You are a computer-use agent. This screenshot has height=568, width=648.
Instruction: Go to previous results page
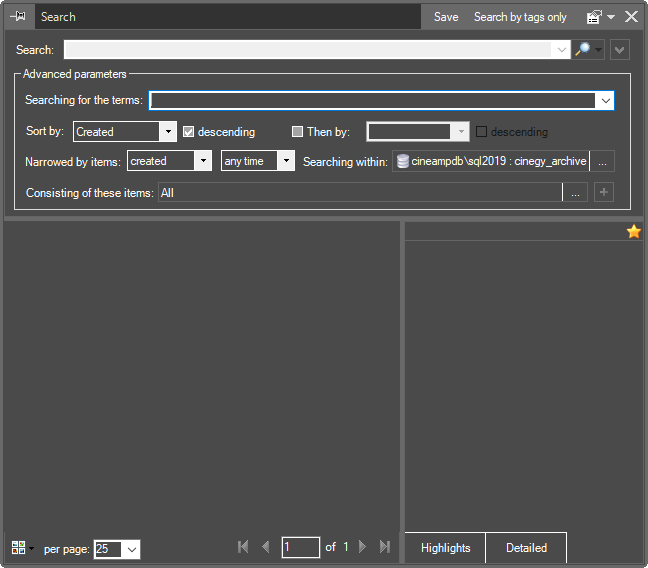266,547
